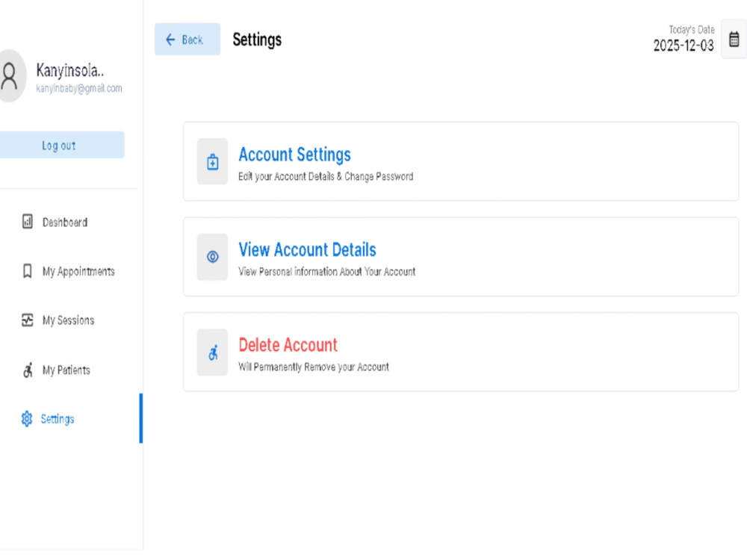Click 'Edit your Account Details & Change Password' text
Screen dimensions: 747x560
click(x=326, y=176)
